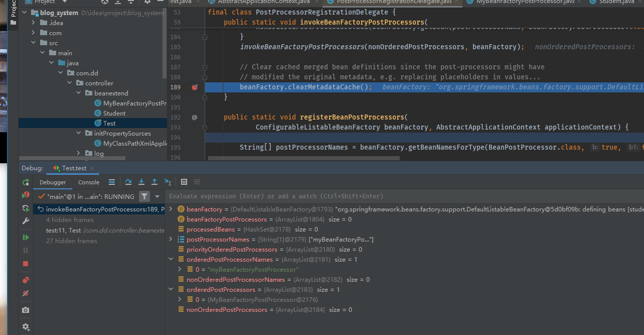The width and height of the screenshot is (644, 335).
Task: Rerun Test.test debug session
Action: tap(26, 182)
